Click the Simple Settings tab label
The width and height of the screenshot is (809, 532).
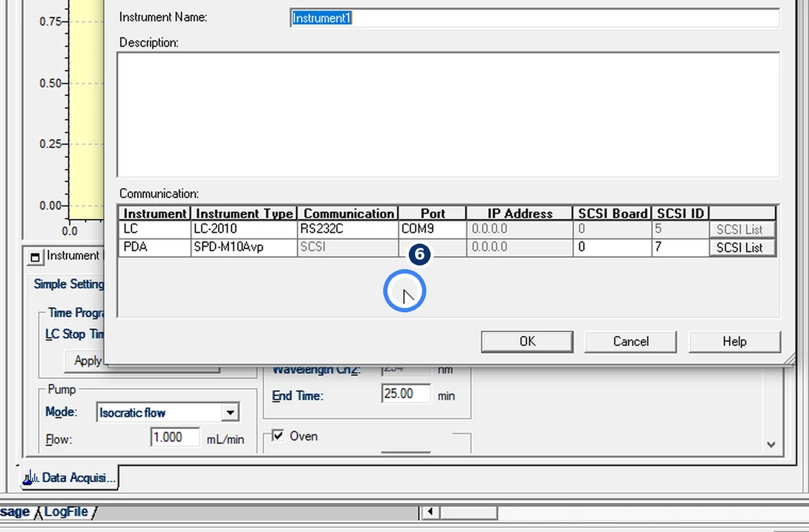tap(69, 284)
